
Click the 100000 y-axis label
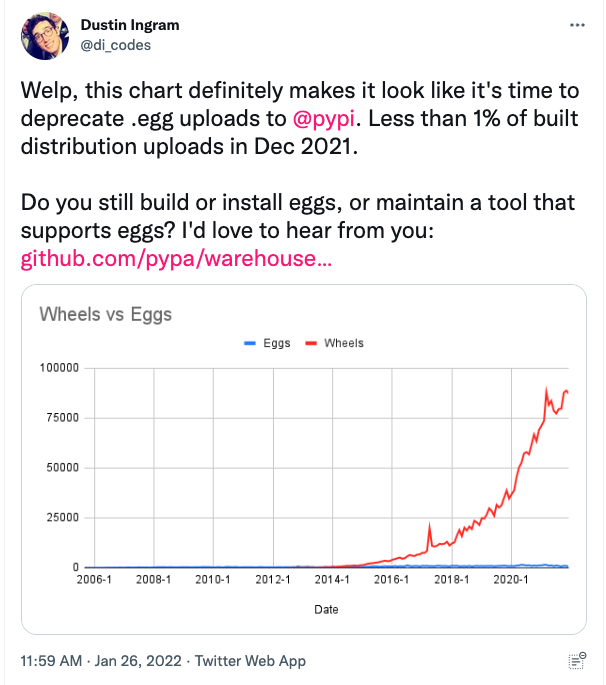[59, 368]
